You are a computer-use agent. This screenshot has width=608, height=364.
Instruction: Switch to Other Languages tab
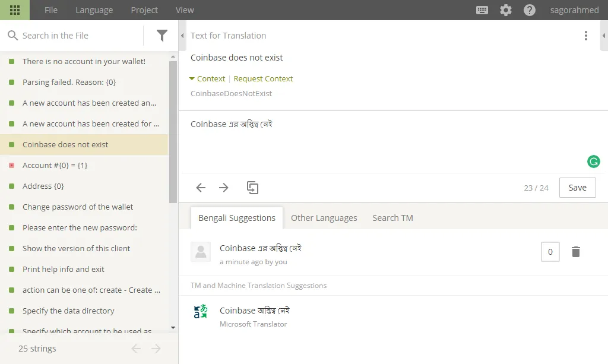tap(324, 218)
